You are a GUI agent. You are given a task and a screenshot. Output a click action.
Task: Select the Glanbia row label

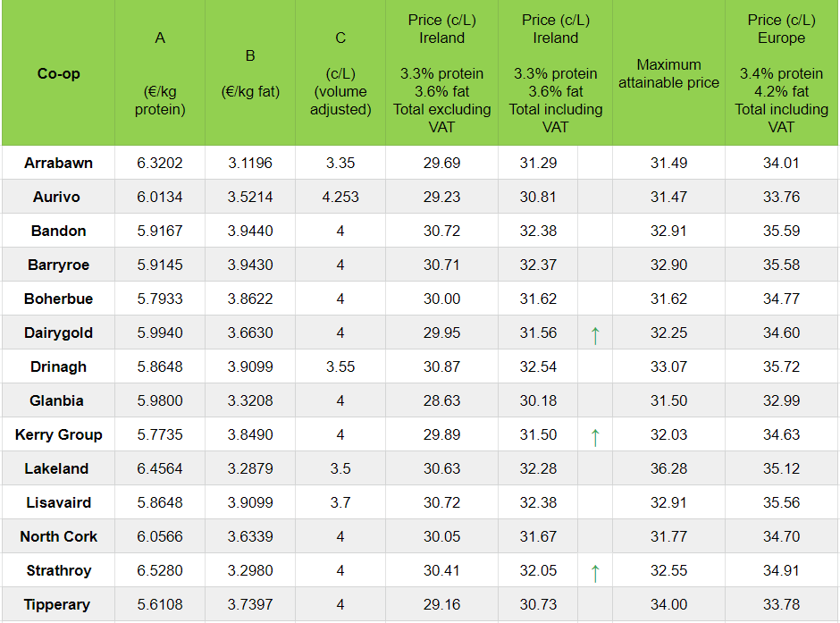tap(58, 400)
